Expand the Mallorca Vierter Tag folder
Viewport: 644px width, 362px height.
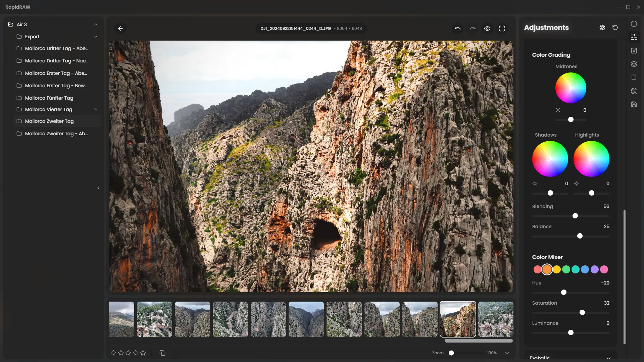pos(96,109)
